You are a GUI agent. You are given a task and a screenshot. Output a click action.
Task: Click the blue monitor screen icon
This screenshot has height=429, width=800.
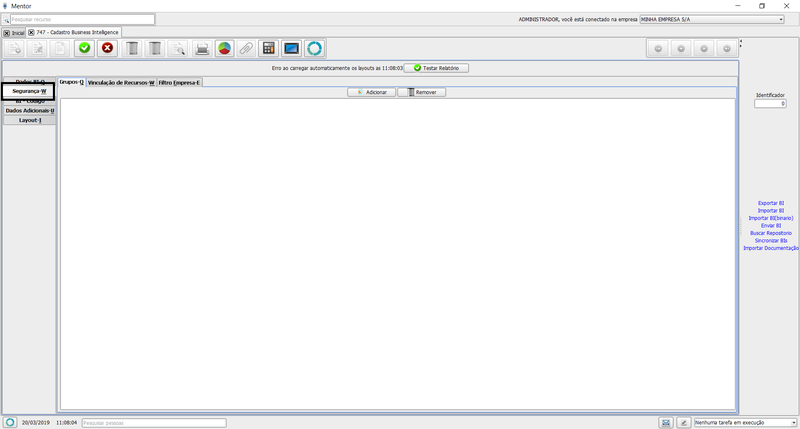pos(291,48)
